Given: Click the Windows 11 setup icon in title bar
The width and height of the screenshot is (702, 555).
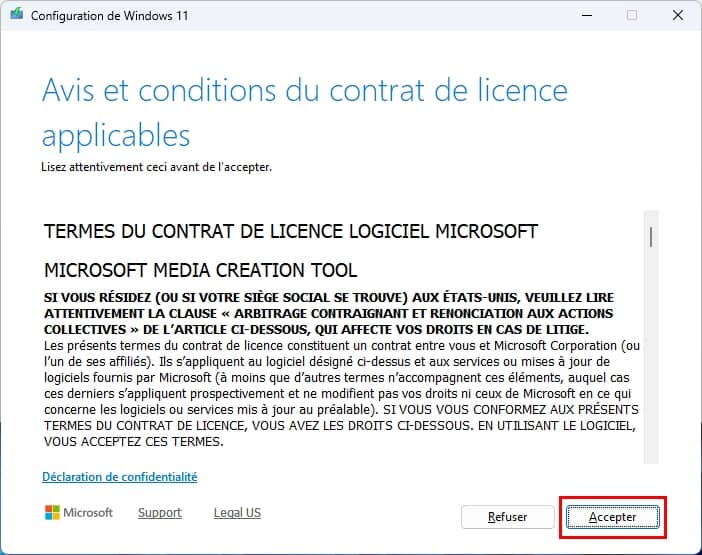Looking at the screenshot, I should tap(16, 16).
